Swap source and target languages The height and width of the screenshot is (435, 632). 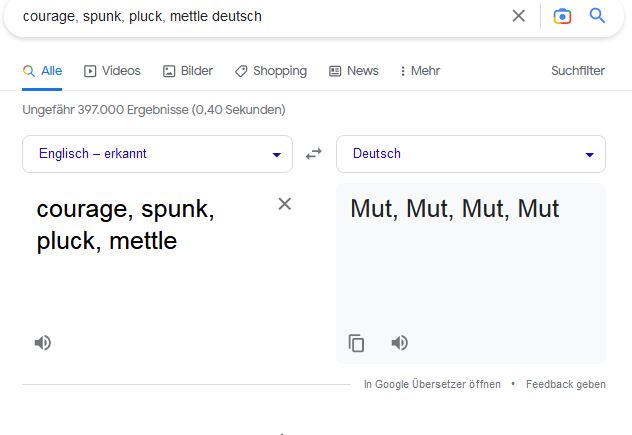coord(314,154)
